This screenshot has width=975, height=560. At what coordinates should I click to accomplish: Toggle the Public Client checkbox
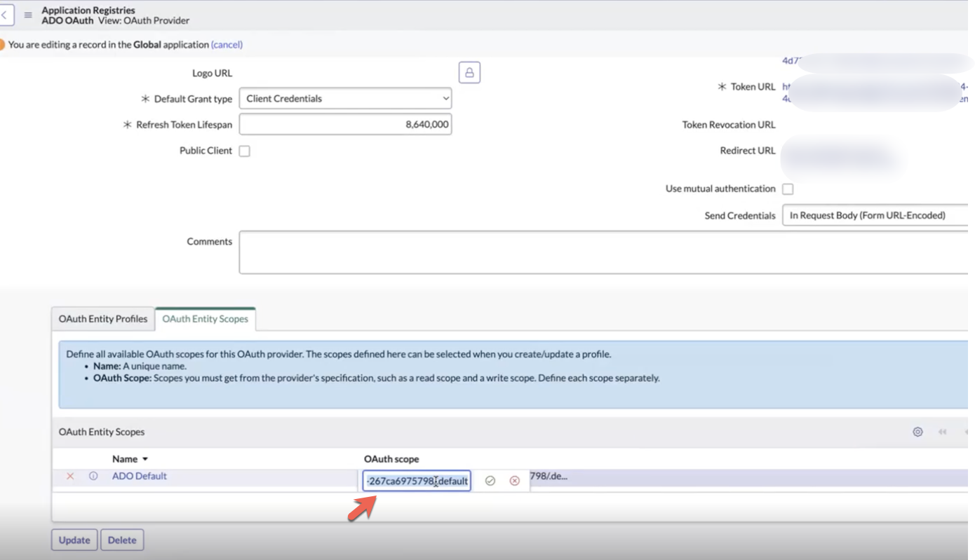244,151
